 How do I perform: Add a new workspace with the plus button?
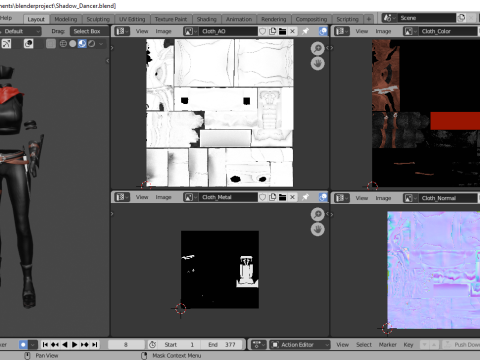click(x=369, y=19)
